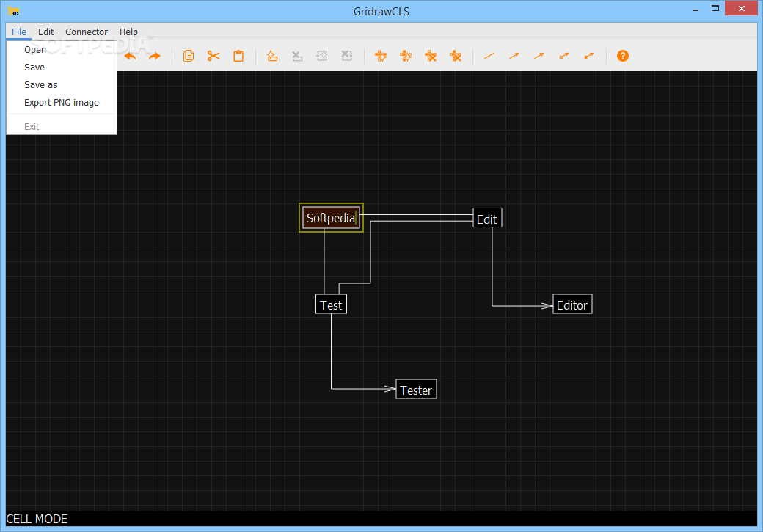763x532 pixels.
Task: Open the Help menu
Action: 128,32
